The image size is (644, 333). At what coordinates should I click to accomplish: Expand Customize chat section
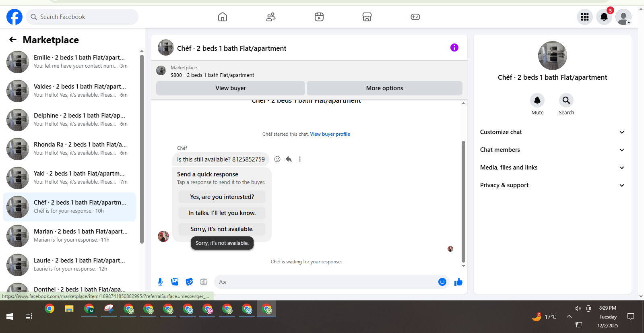coord(552,132)
